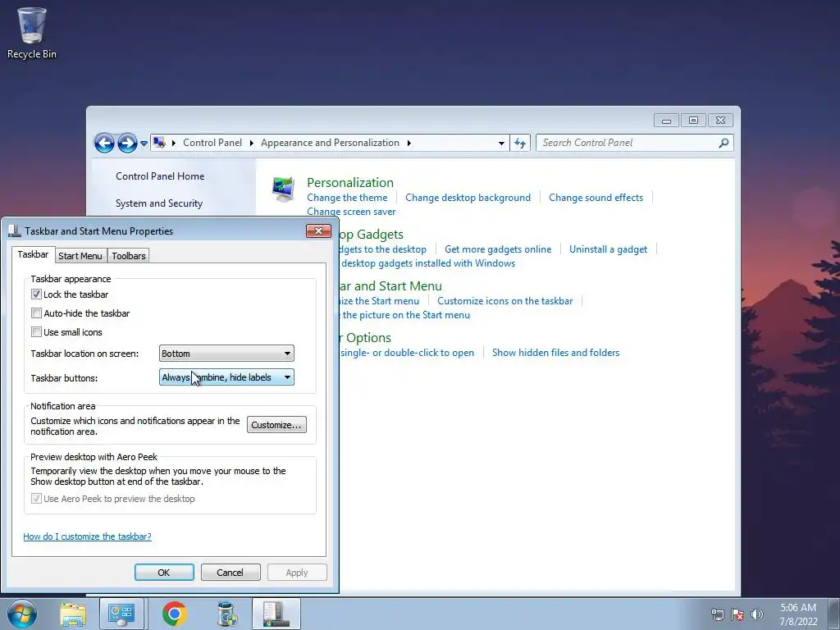Click Appearance and Personalization breadcrumb

(330, 143)
